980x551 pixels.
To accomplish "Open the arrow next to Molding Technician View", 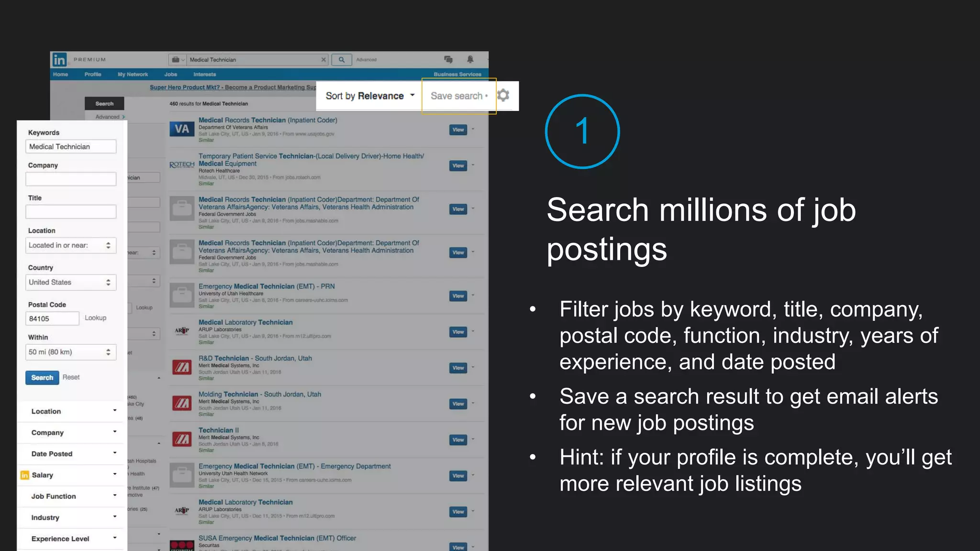I will tap(473, 403).
